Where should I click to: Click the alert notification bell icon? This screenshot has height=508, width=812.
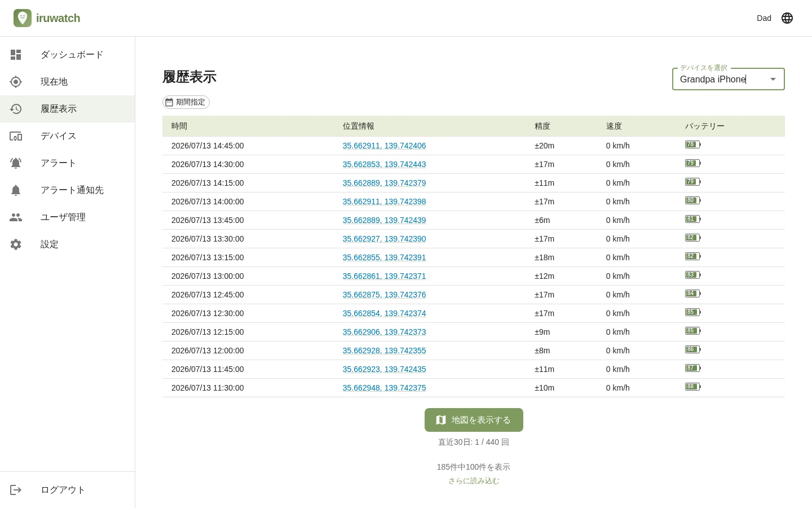pyautogui.click(x=16, y=190)
